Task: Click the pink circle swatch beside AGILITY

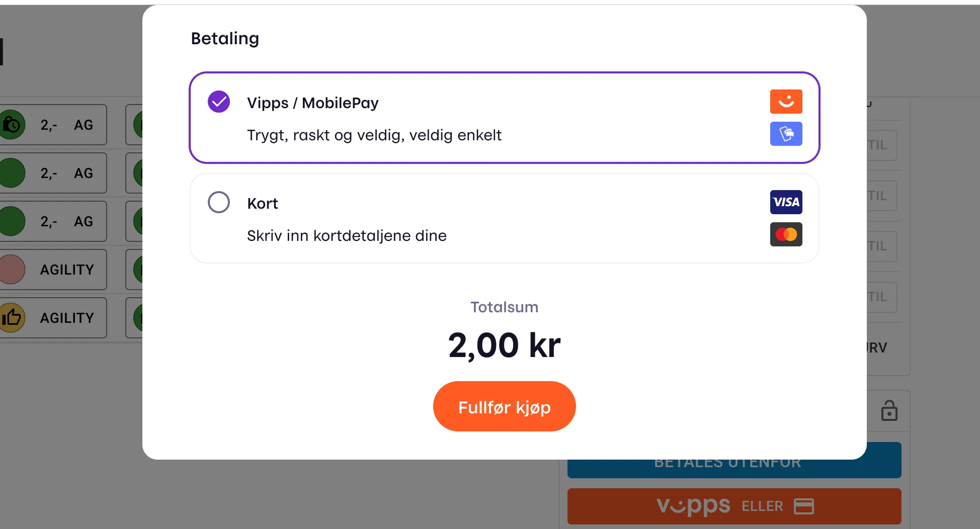Action: pyautogui.click(x=12, y=269)
